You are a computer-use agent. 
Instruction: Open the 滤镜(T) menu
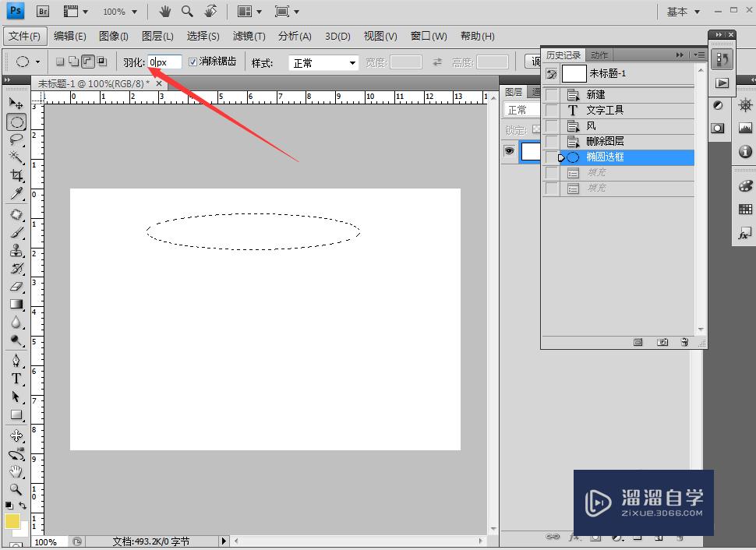pyautogui.click(x=249, y=36)
